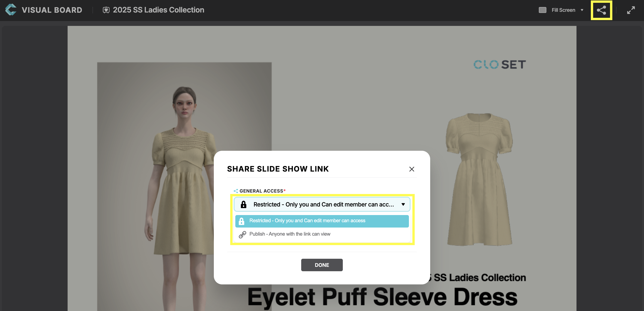Click the flat dress garment image
This screenshot has width=644, height=311.
pos(479,179)
